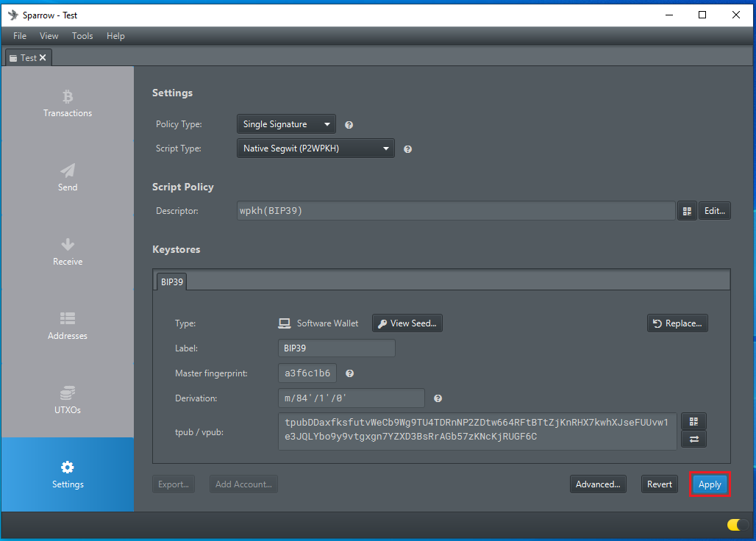
Task: Open the File menu
Action: [x=20, y=36]
